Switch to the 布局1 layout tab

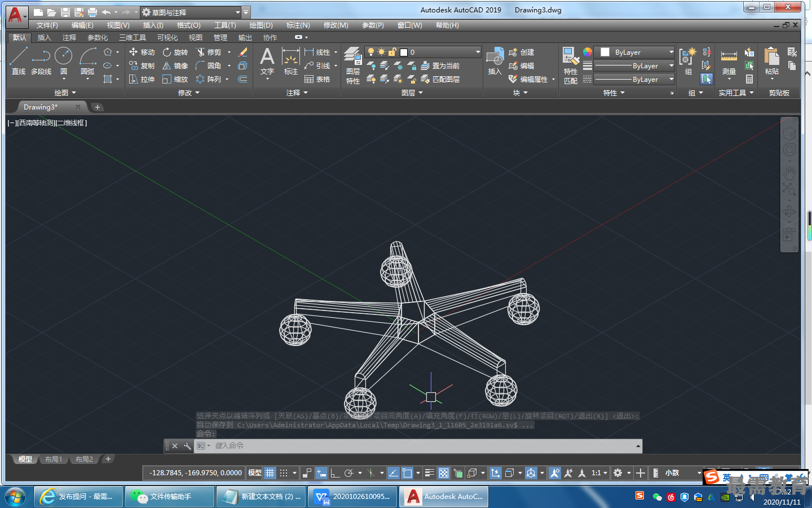coord(54,459)
